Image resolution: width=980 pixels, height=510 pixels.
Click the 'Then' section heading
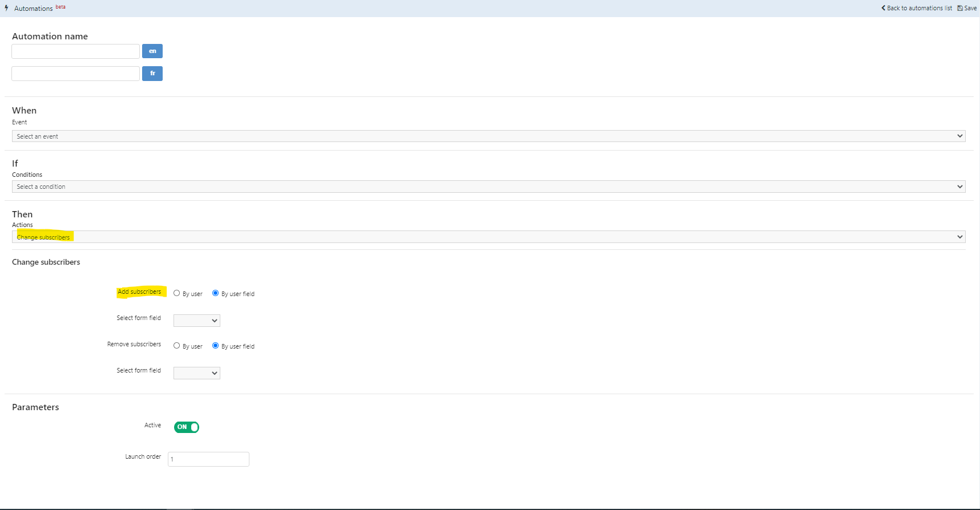pos(22,214)
